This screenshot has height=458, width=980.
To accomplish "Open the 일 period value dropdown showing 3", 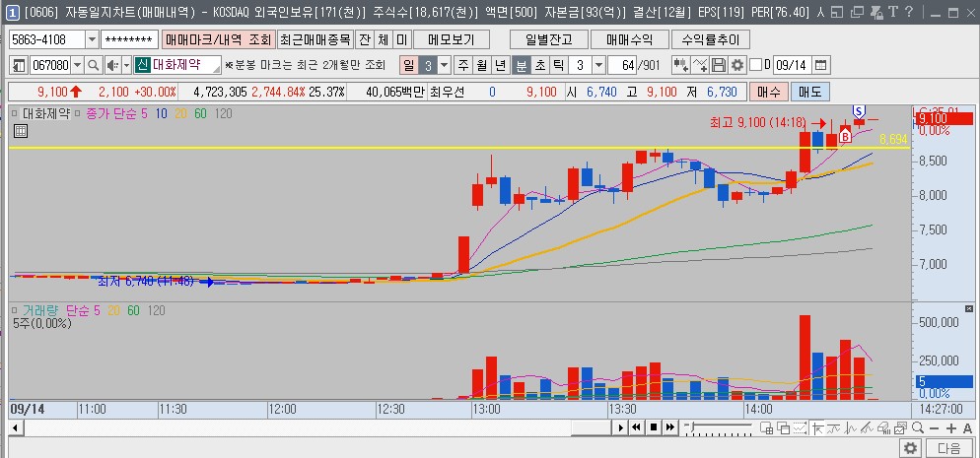I will coord(445,65).
